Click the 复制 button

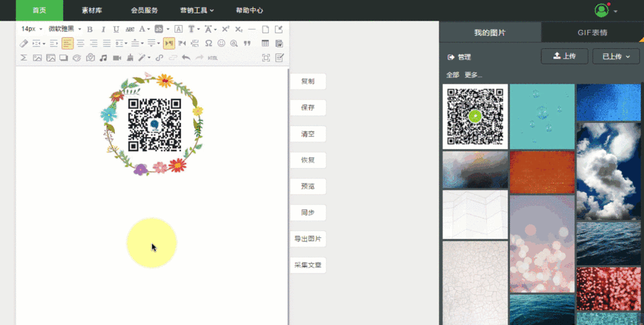click(308, 81)
